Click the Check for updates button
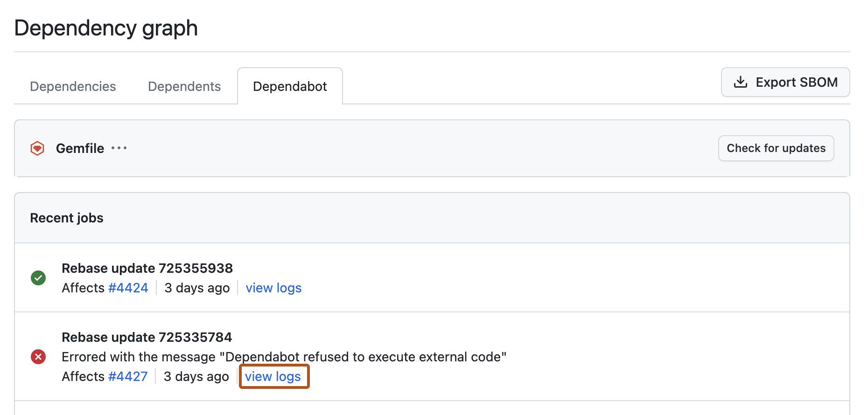 776,148
